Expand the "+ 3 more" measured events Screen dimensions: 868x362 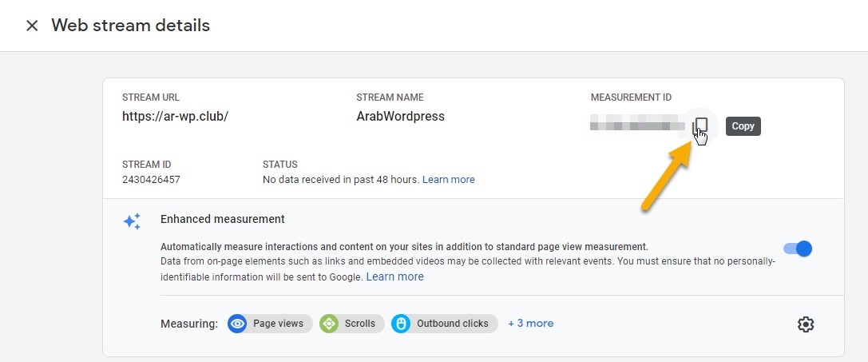point(530,324)
